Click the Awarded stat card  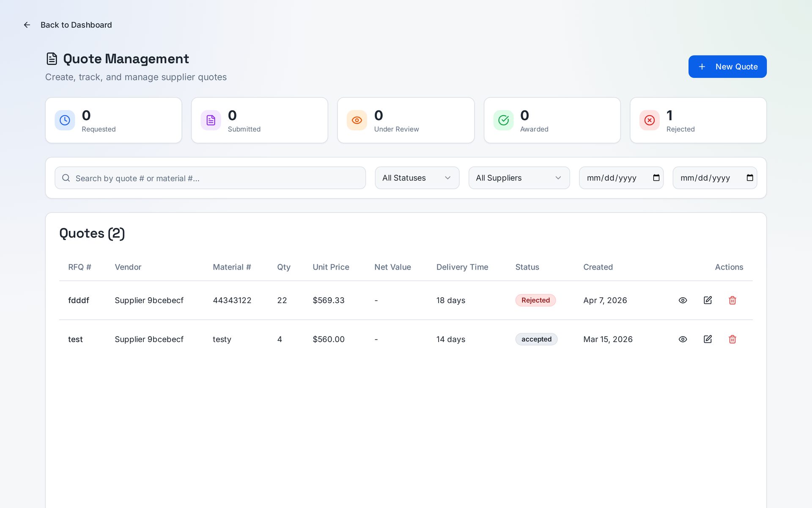tap(552, 120)
